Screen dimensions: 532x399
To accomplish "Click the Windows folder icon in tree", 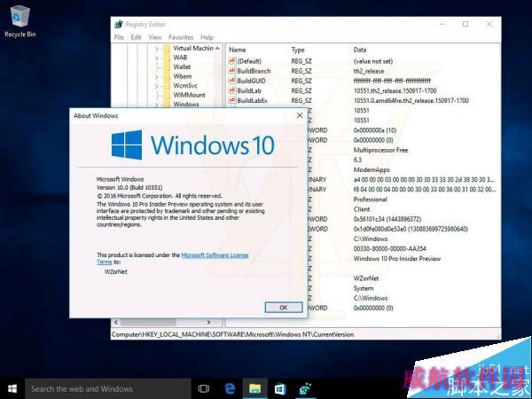I will [167, 104].
